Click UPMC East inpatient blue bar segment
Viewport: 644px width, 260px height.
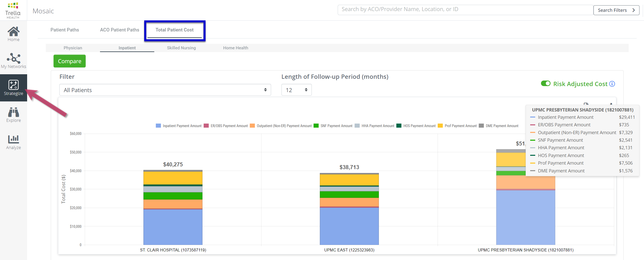tap(349, 226)
